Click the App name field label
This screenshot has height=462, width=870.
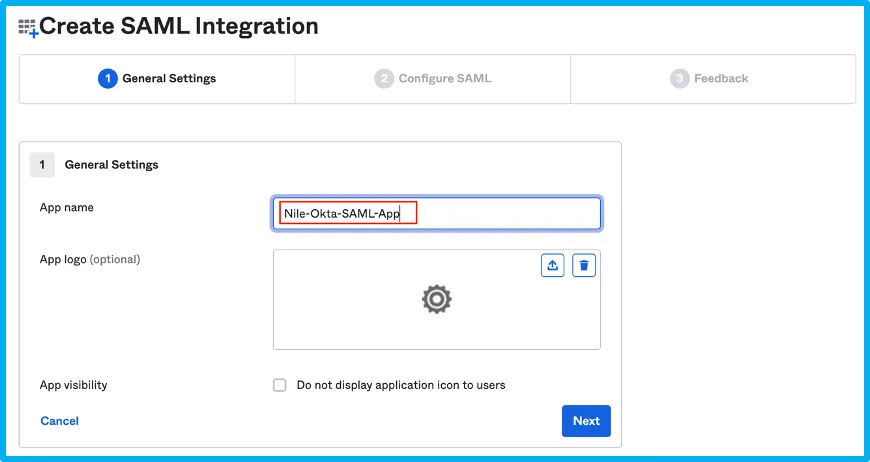pos(67,207)
